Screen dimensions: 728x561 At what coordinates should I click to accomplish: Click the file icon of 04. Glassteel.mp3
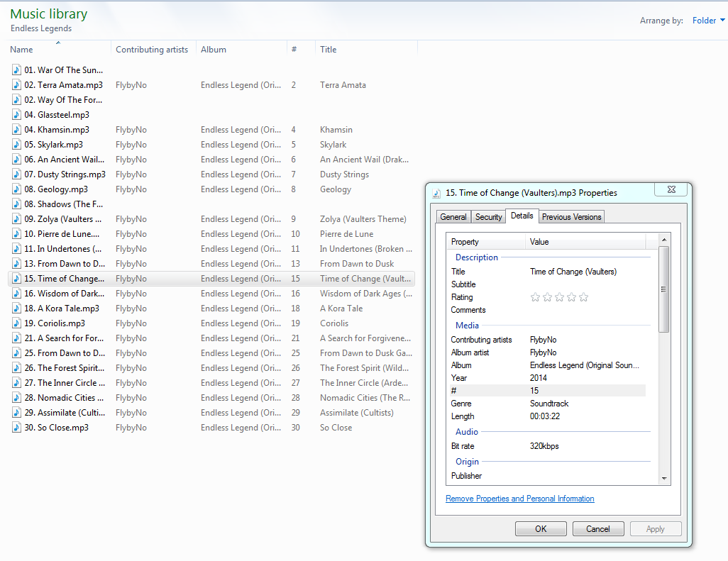[17, 115]
